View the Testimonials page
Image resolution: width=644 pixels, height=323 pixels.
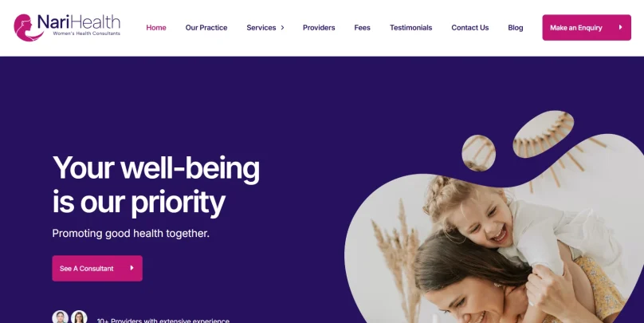(x=410, y=28)
